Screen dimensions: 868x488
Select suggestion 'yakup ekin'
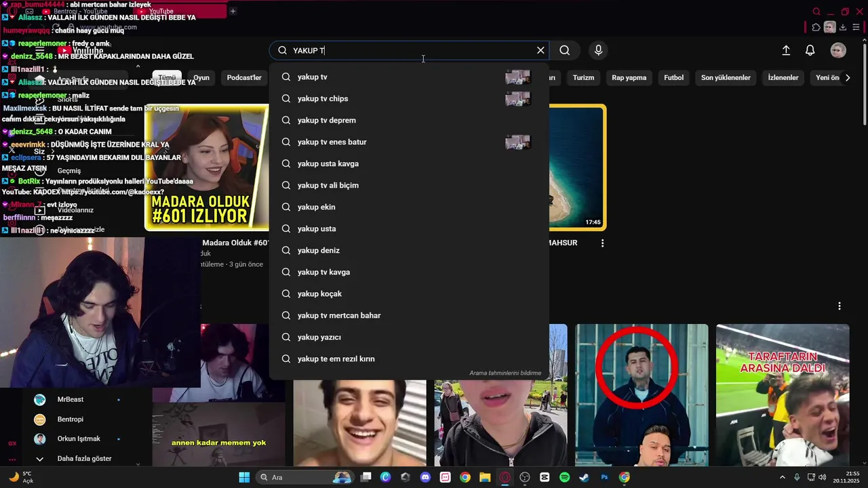[x=409, y=207]
